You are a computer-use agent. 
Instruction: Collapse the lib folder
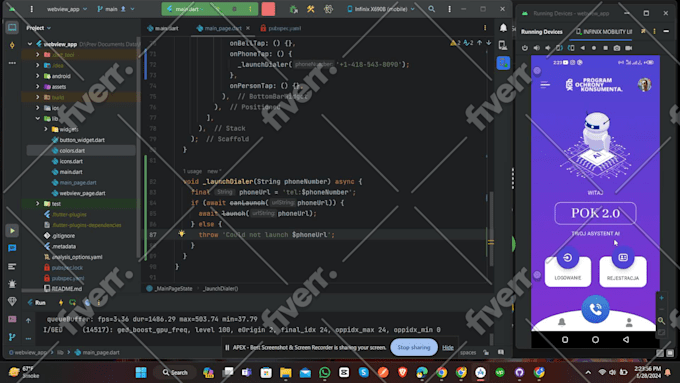click(x=38, y=118)
